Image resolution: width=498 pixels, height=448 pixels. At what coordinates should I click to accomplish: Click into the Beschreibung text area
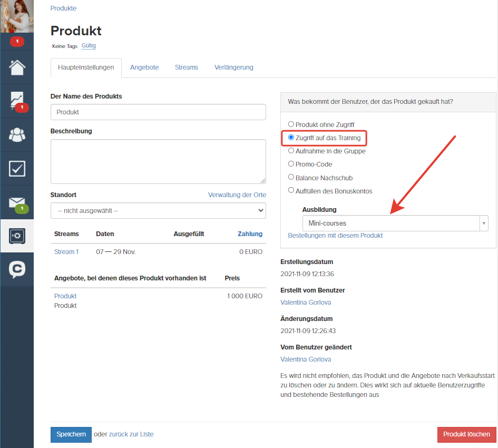point(158,161)
